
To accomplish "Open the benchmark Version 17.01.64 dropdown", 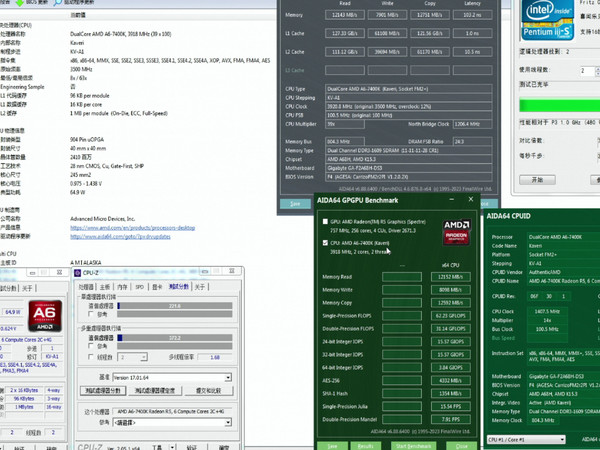I will (228, 378).
